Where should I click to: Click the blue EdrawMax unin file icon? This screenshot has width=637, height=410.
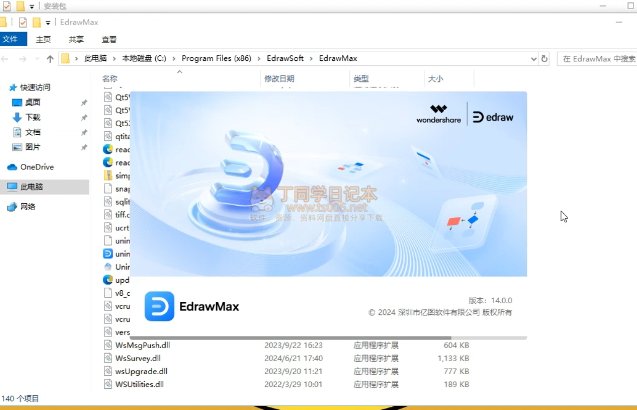point(108,254)
